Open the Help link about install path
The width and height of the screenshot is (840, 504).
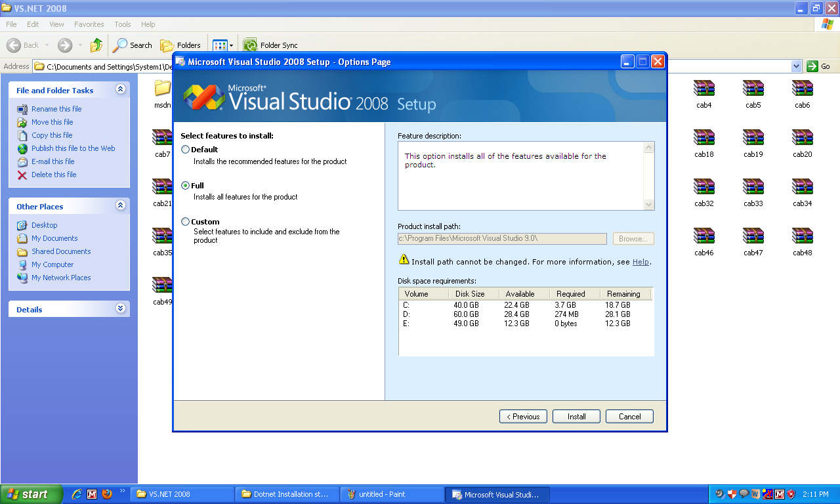[640, 262]
